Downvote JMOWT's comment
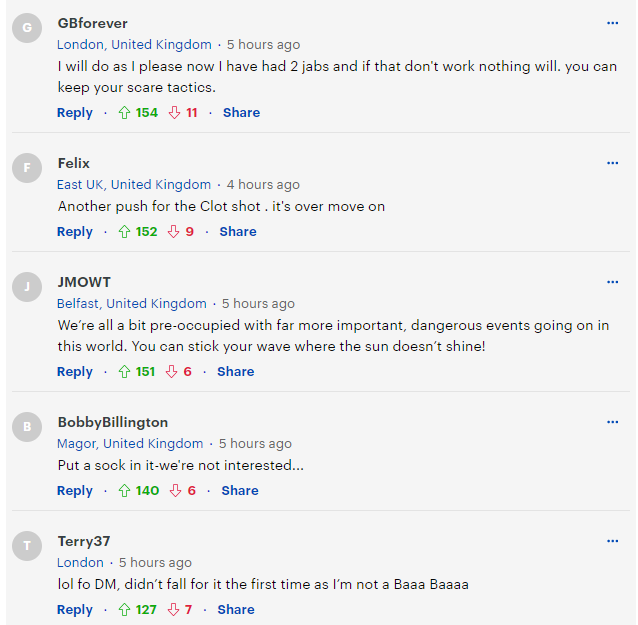638x625 pixels. (x=171, y=372)
